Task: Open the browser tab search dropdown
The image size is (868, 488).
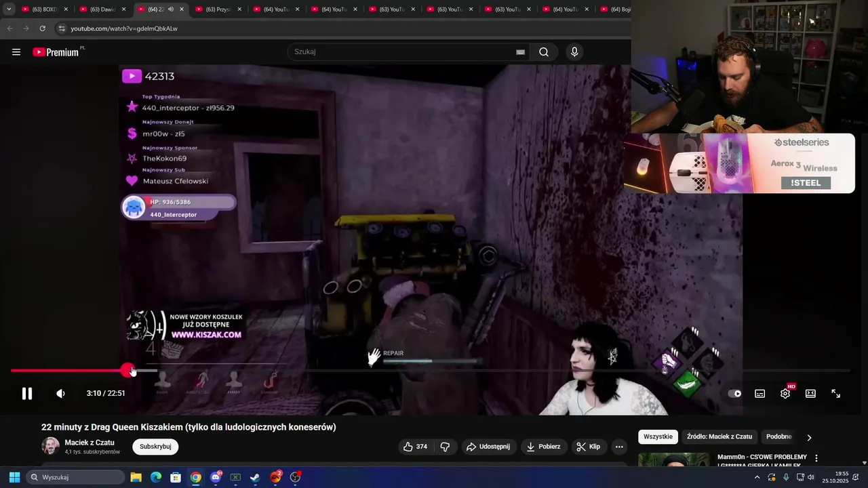Action: [9, 9]
